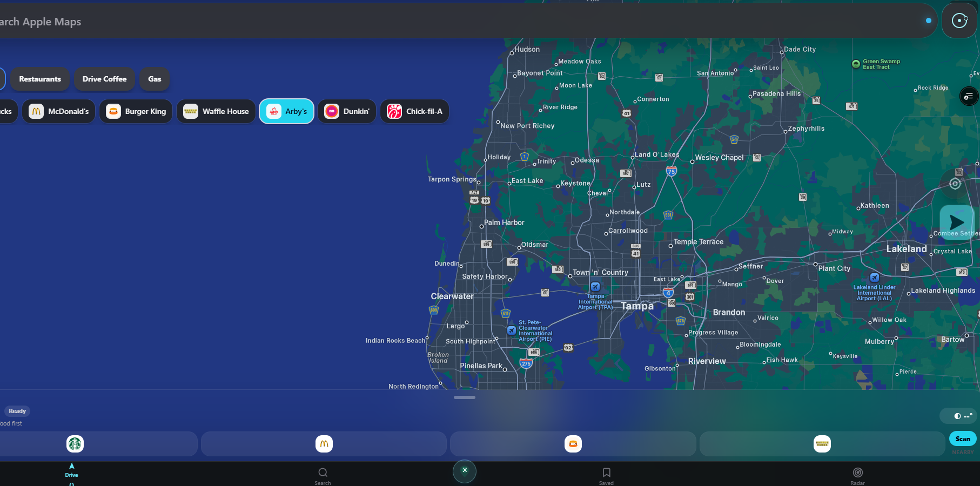Click the Zephyrhills map label
This screenshot has height=486, width=980.
(806, 129)
